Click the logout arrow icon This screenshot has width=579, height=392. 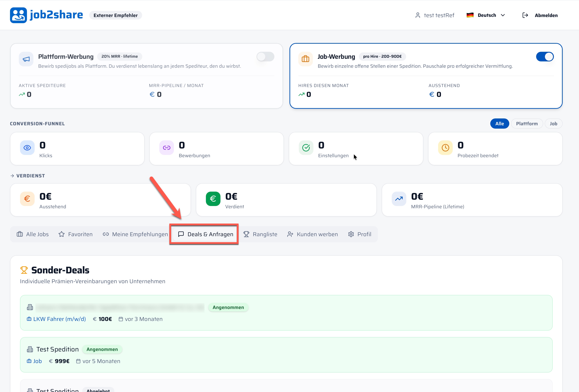(x=525, y=15)
